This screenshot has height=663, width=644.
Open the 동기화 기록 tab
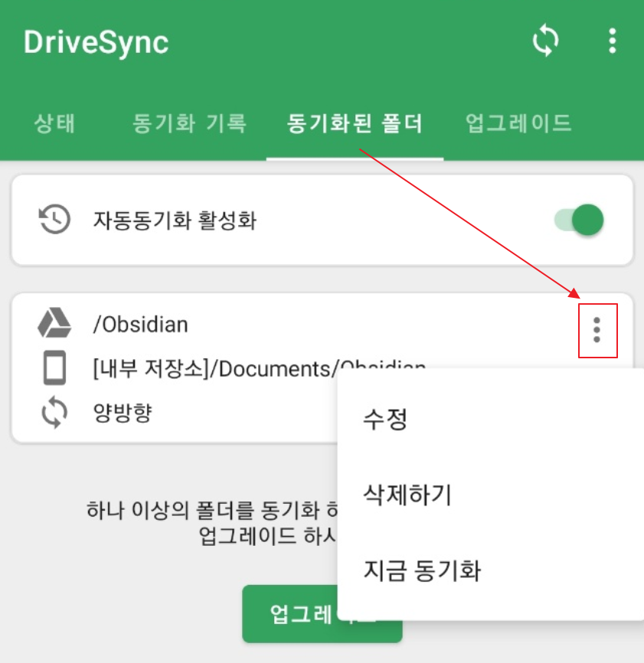189,123
